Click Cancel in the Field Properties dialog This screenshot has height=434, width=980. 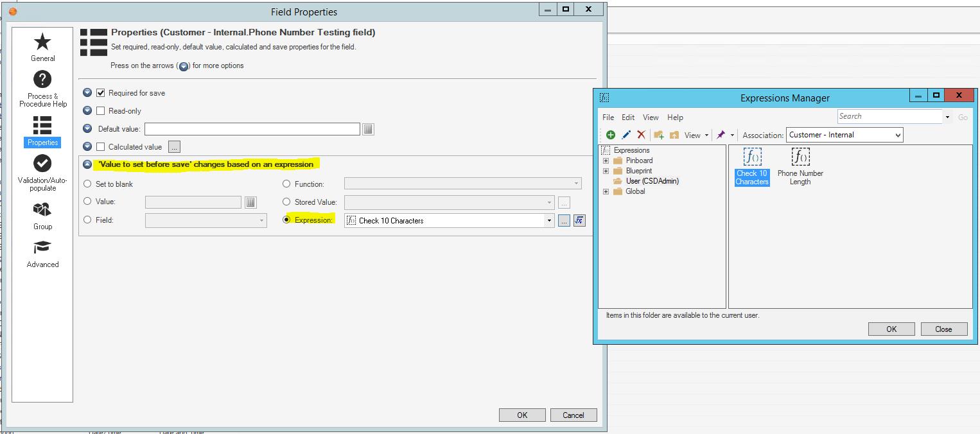573,415
